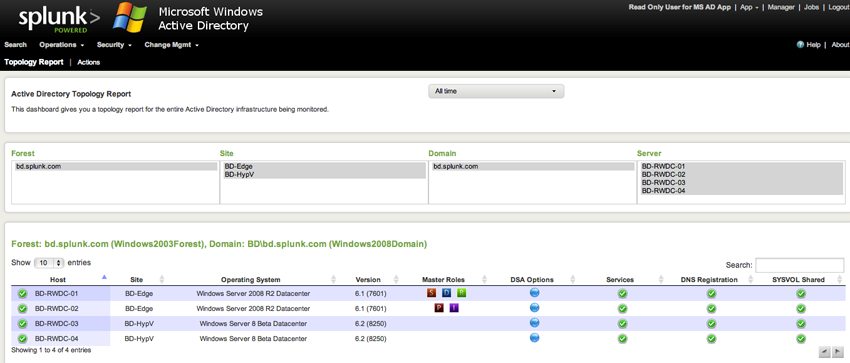Click the RID master 'R' role icon

tap(461, 293)
